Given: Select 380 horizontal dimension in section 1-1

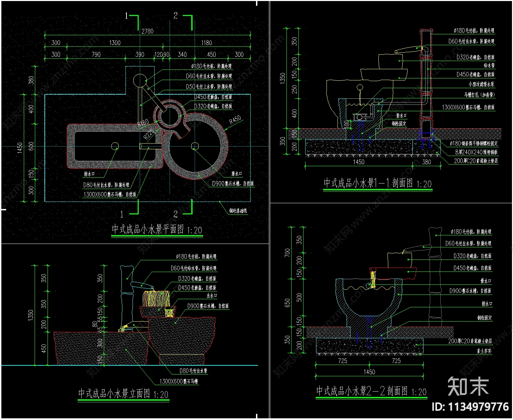Looking at the screenshot, I should [427, 162].
